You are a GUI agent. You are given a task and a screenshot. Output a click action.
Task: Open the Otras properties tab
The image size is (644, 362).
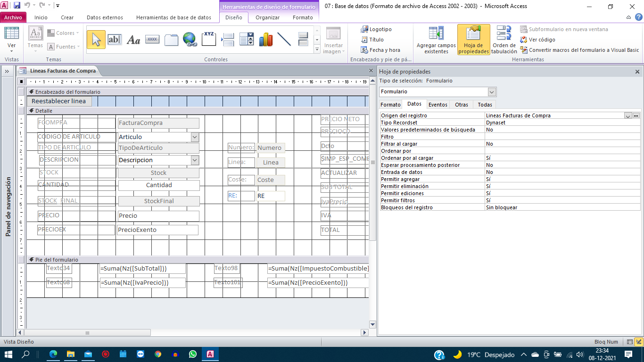pyautogui.click(x=462, y=105)
